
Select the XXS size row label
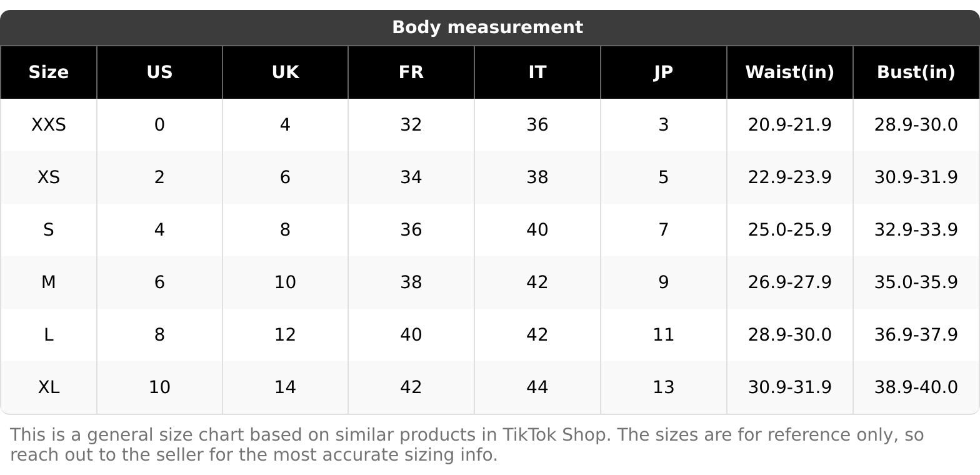click(x=49, y=125)
